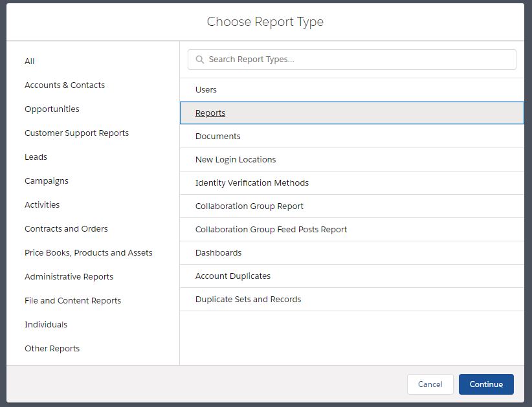Pick the Documents report type
Screen dimensions: 532x407
pos(217,137)
